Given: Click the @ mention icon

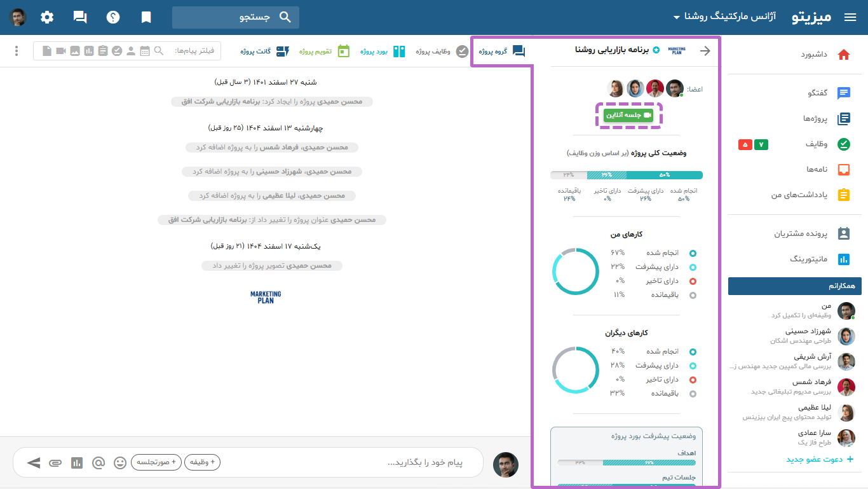Looking at the screenshot, I should coord(98,463).
